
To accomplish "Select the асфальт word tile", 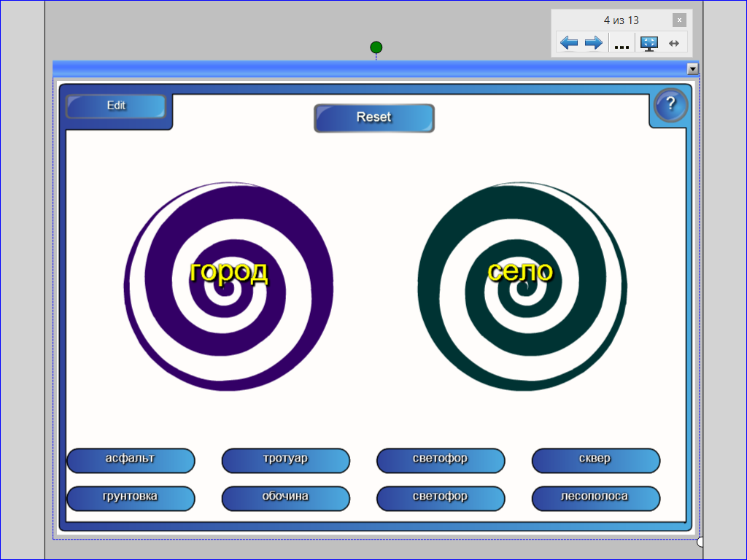I will [131, 461].
